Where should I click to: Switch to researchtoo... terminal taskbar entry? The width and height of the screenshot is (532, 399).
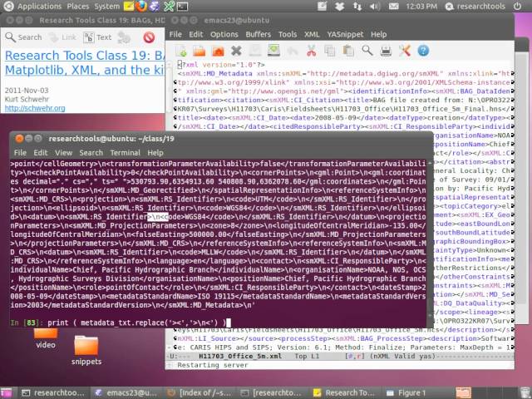(x=53, y=392)
